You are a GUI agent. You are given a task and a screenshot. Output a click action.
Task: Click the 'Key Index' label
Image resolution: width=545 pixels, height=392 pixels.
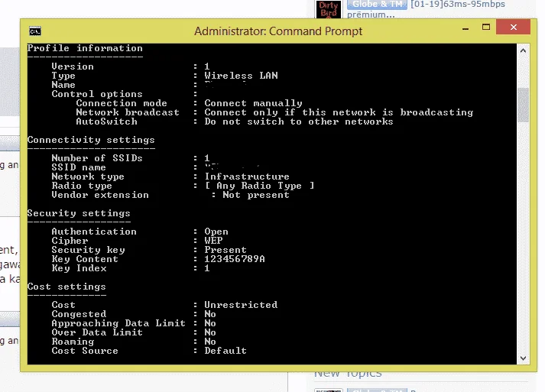[x=79, y=268]
